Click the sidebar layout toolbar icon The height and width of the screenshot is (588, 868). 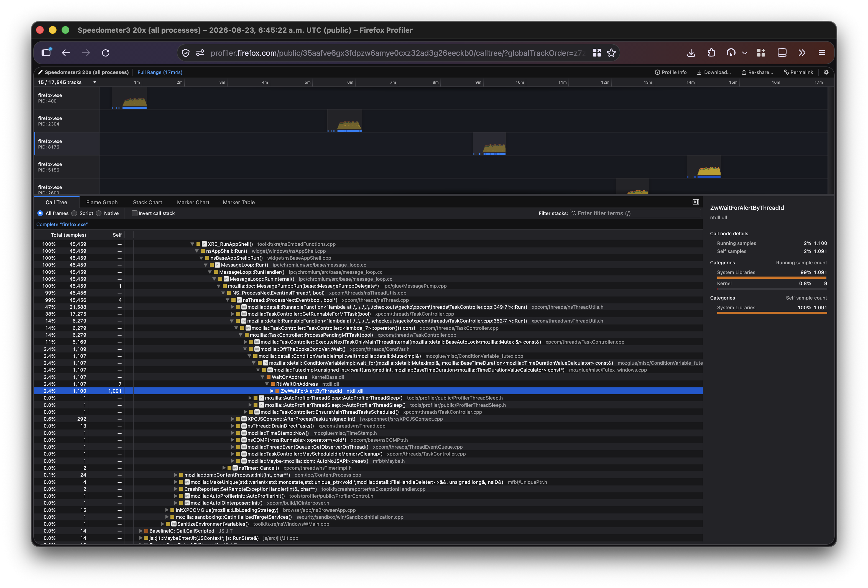782,53
